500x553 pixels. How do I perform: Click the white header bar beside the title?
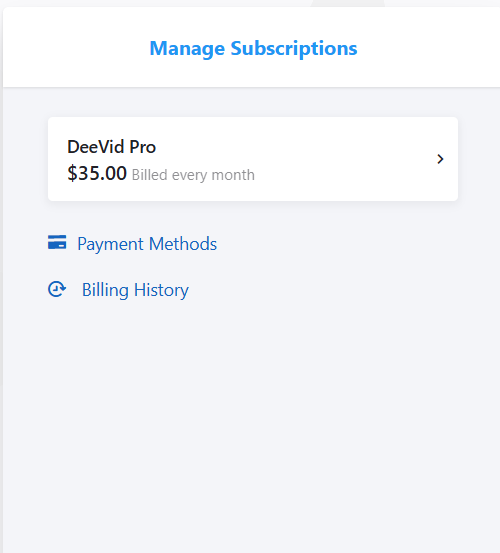coord(423,48)
